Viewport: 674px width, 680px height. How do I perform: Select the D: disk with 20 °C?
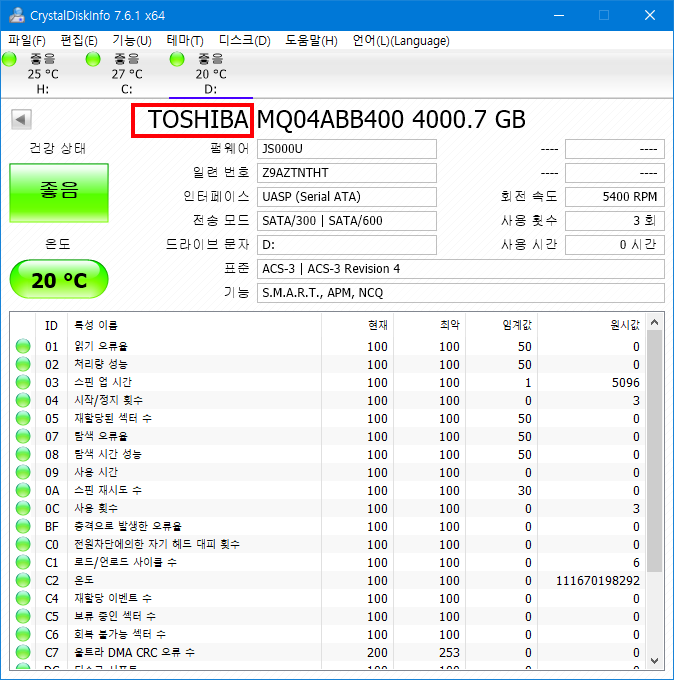211,74
